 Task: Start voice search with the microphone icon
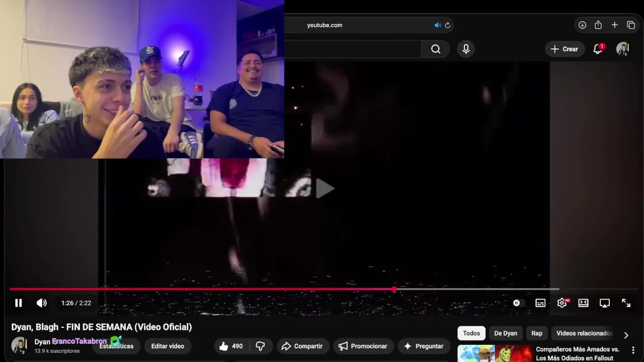tap(466, 49)
